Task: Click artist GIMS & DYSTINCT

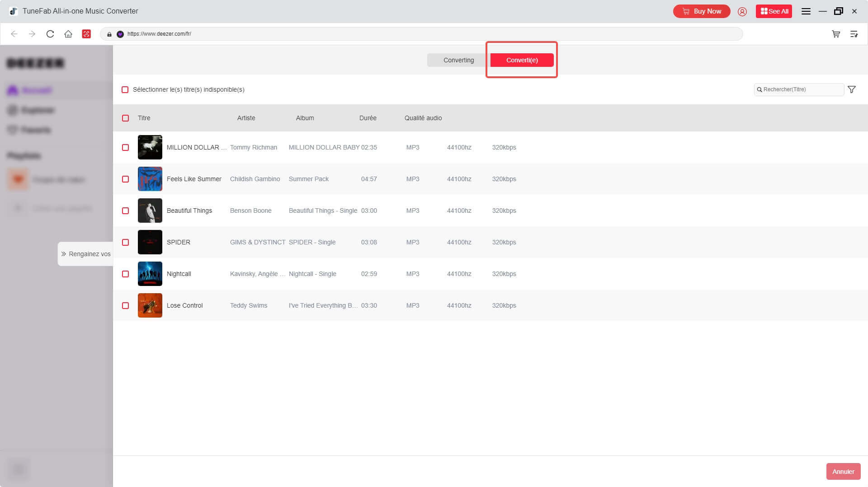Action: tap(258, 242)
